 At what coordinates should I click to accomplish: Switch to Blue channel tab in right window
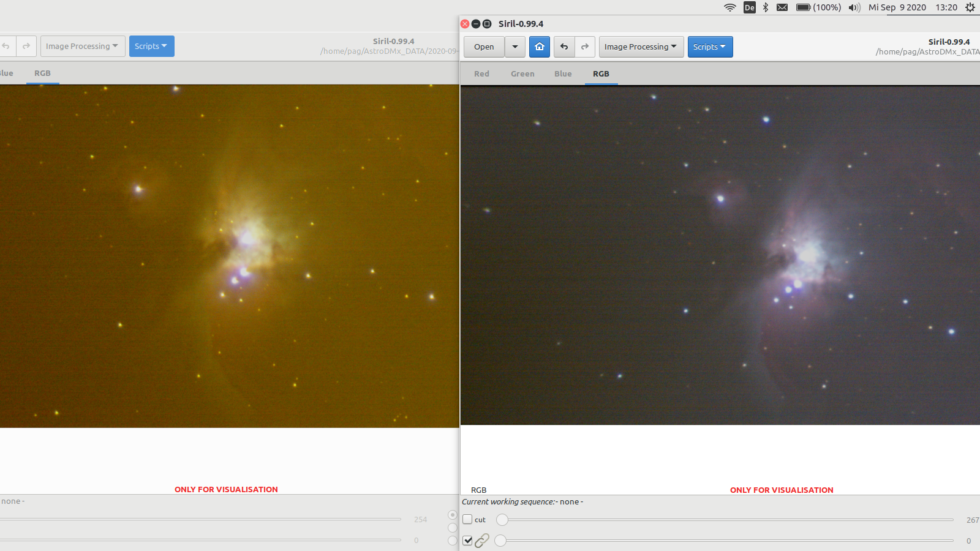(563, 73)
